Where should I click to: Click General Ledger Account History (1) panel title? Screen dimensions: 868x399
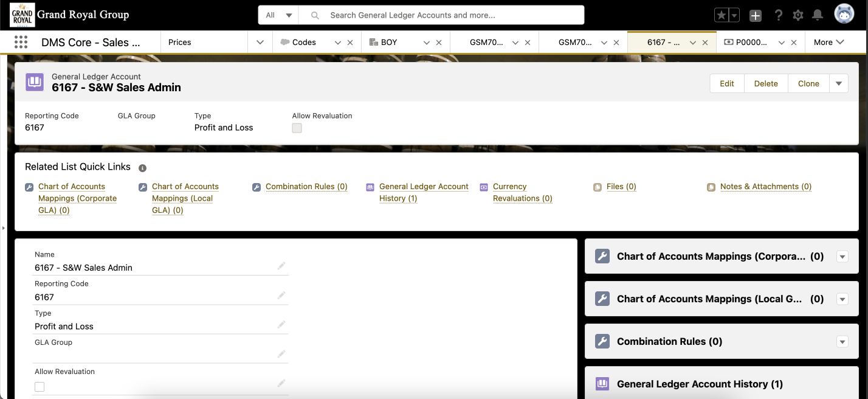pos(700,384)
